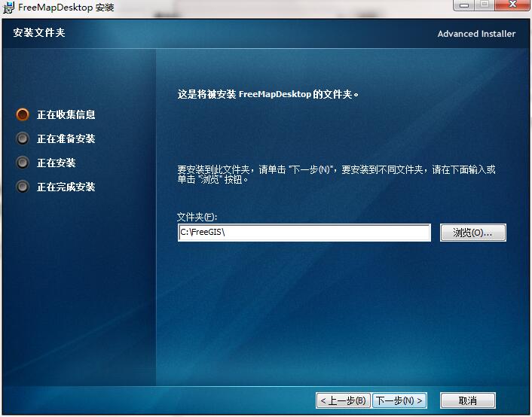Proceed with 下一步(N) button
This screenshot has width=532, height=417.
point(399,400)
